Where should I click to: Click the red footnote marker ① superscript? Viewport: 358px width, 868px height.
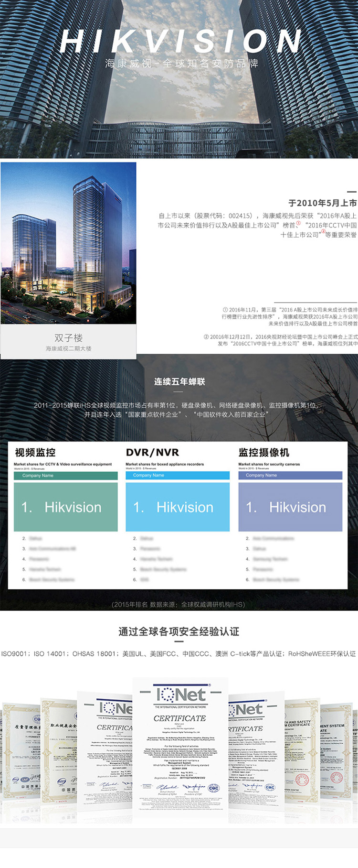(299, 223)
